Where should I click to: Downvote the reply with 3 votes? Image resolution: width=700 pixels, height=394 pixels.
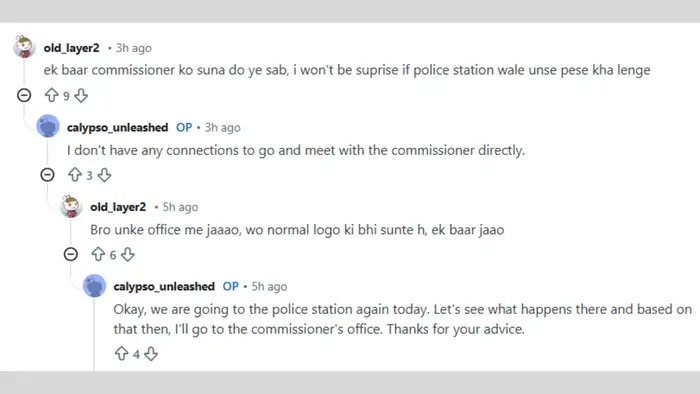click(104, 174)
